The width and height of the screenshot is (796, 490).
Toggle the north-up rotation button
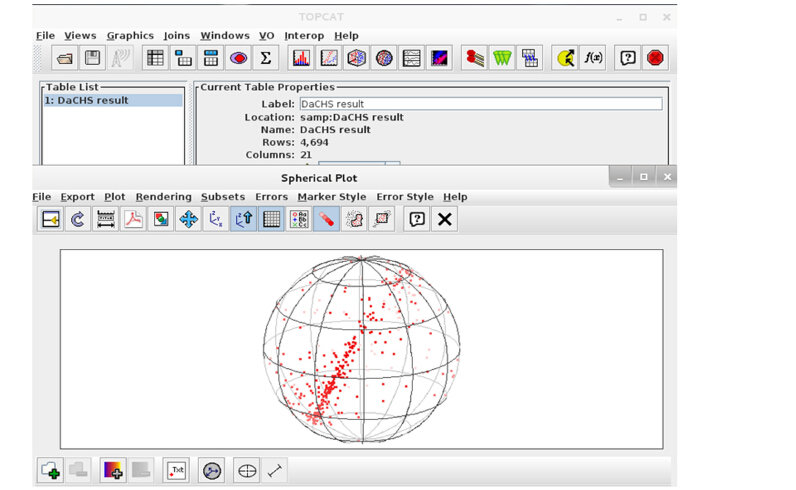[x=243, y=219]
